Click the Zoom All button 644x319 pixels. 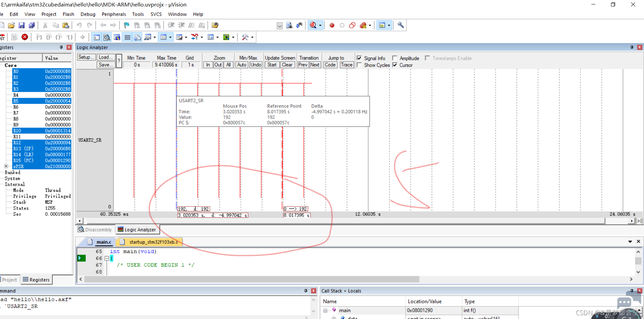[x=229, y=65]
